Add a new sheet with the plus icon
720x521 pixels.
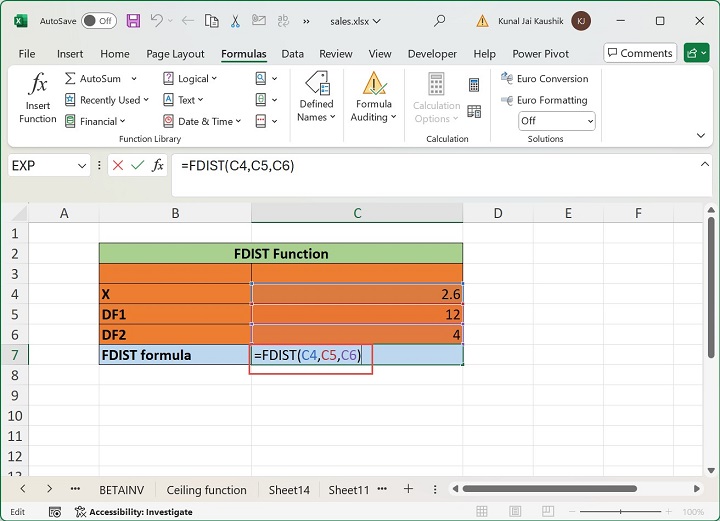click(x=408, y=489)
